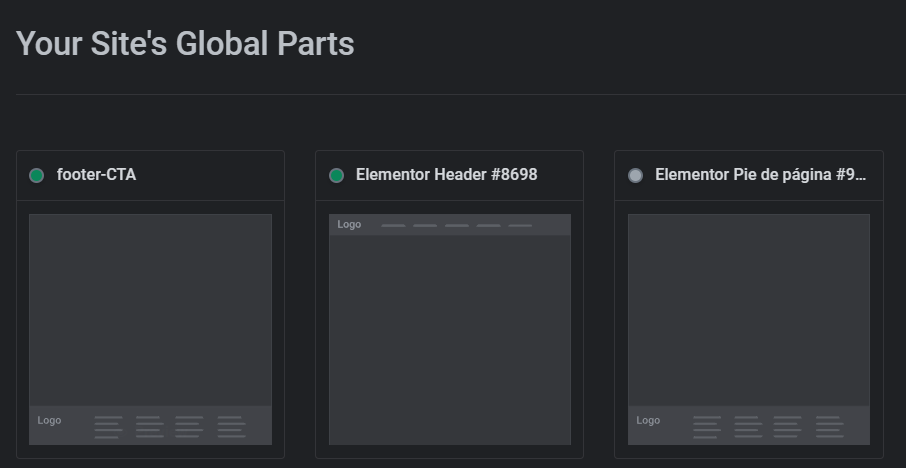Image resolution: width=906 pixels, height=468 pixels.
Task: Open the Elementor Header preview thumbnail body
Action: click(450, 340)
